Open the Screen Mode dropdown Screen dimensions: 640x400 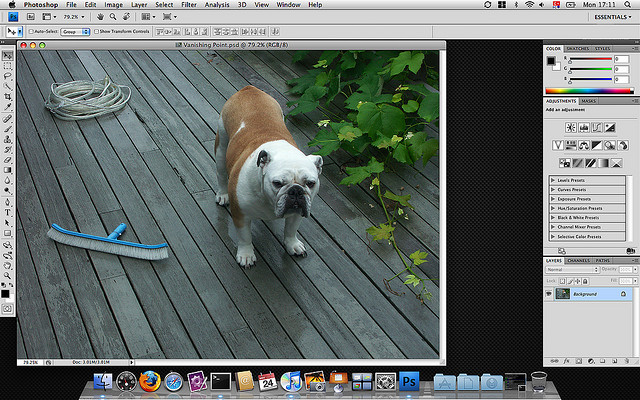170,17
